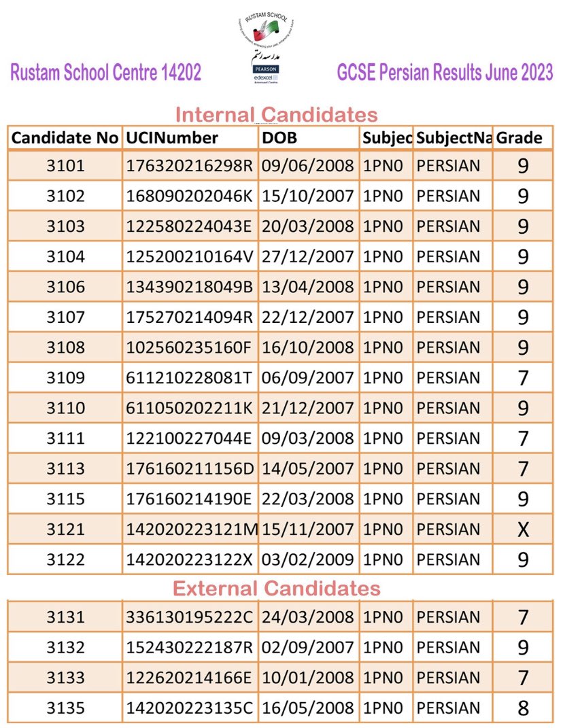Click the Rustam School Centre 14202 title
Viewport: 563px width, 728px height.
106,73
